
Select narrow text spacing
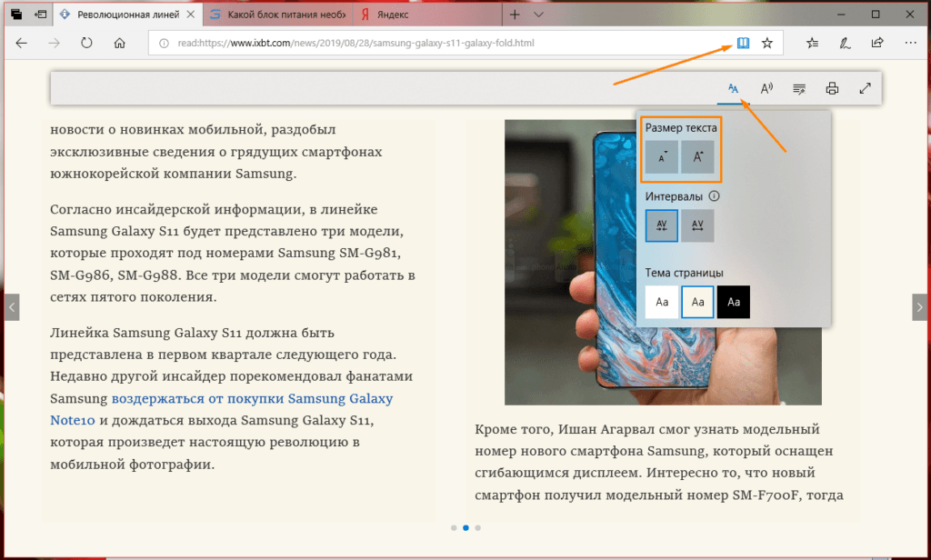(x=662, y=225)
